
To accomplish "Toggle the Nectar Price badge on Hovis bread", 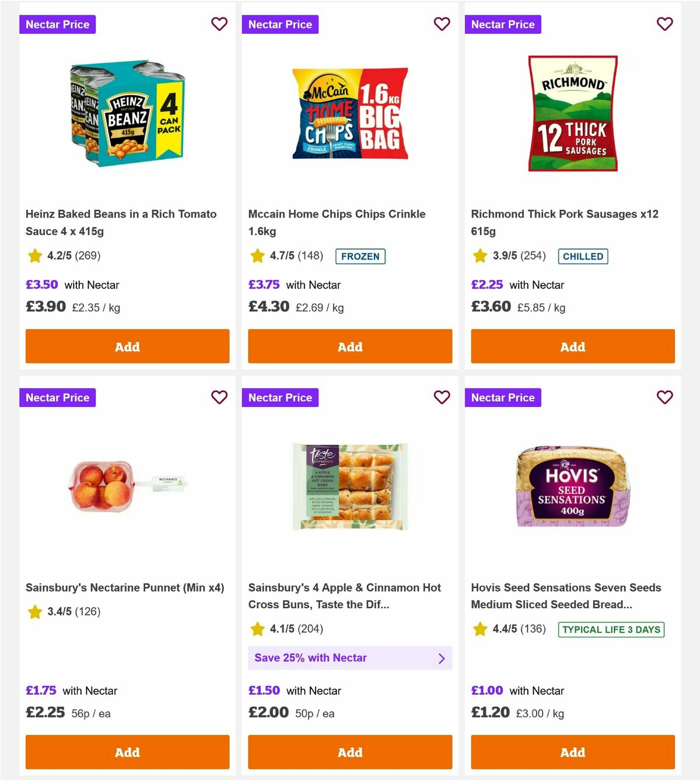I will coord(503,397).
